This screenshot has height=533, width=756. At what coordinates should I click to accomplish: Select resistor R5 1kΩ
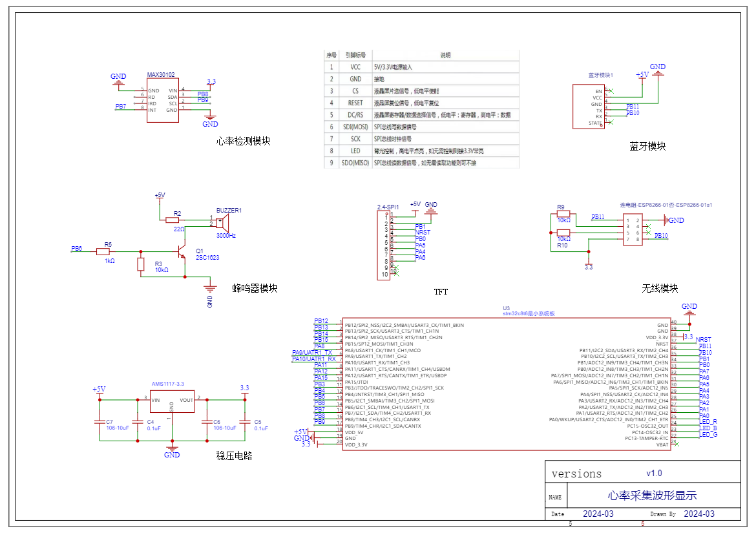(x=103, y=251)
